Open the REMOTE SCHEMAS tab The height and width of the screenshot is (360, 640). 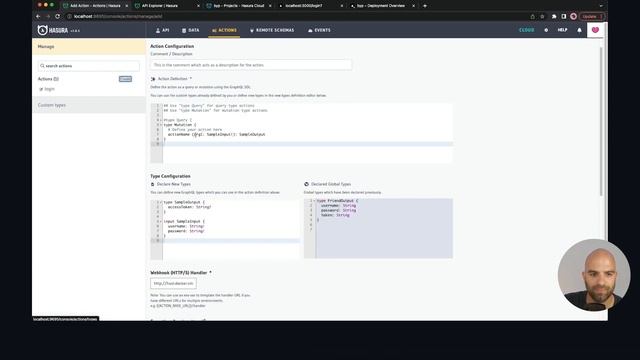click(272, 30)
